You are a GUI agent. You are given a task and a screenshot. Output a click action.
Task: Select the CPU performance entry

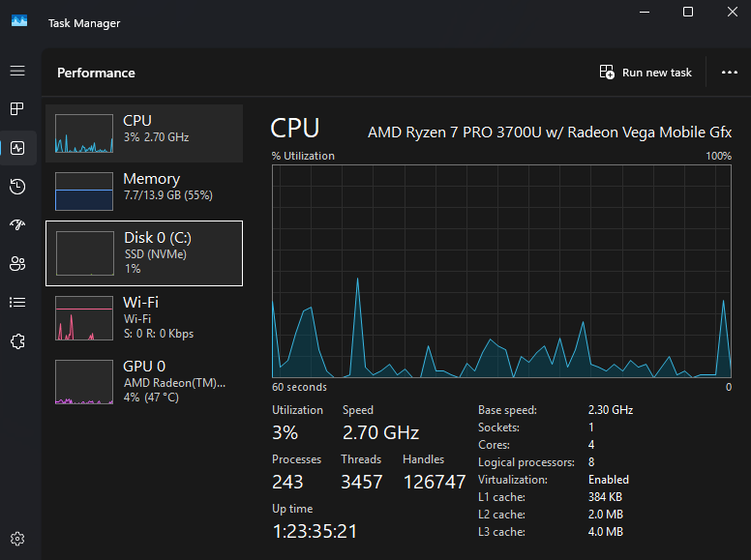click(x=144, y=133)
